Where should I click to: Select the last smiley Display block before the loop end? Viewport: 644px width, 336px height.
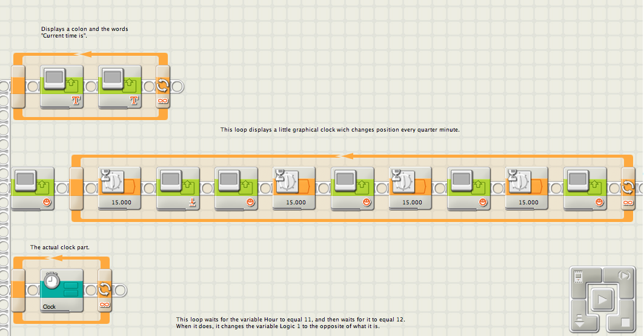pos(585,189)
